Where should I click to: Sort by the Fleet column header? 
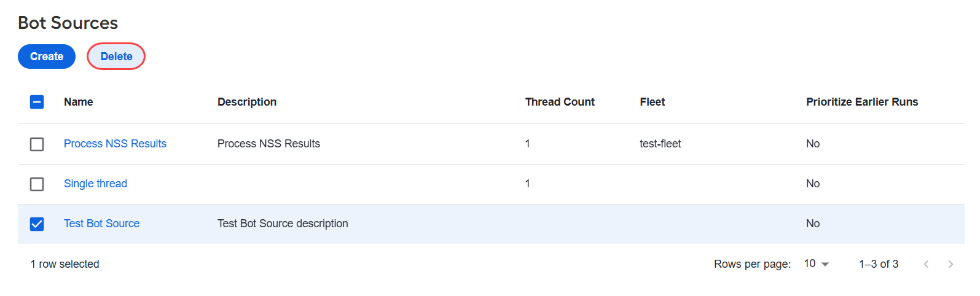pos(652,102)
